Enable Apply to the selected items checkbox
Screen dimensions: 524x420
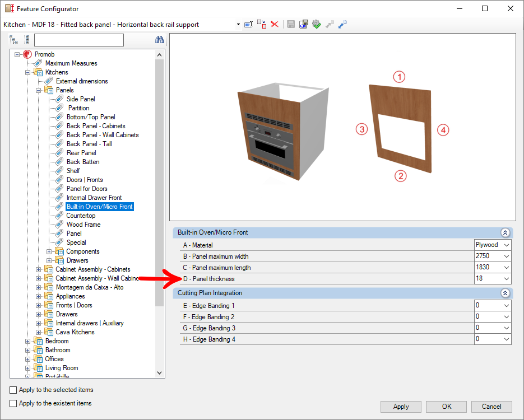click(13, 390)
